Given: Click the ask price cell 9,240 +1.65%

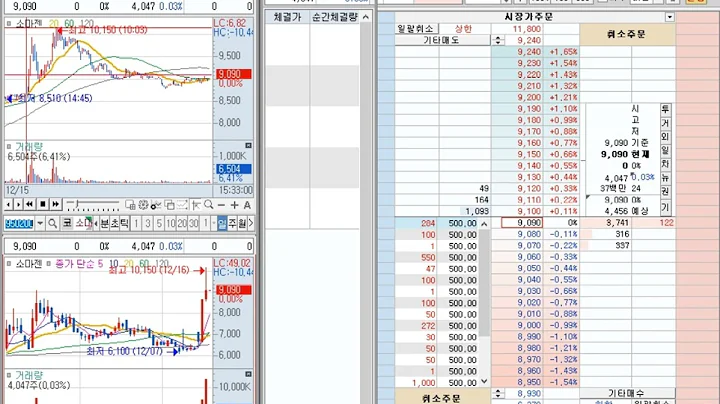Looking at the screenshot, I should pos(517,52).
